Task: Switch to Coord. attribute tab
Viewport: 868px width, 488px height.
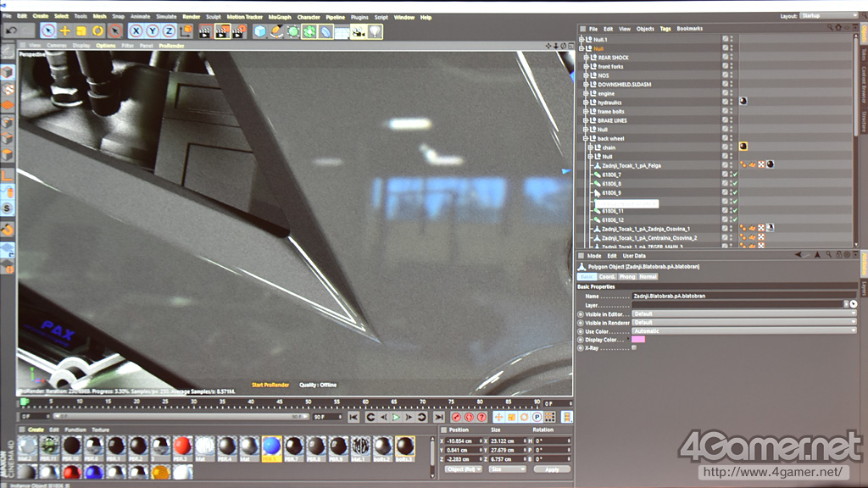Action: point(607,277)
